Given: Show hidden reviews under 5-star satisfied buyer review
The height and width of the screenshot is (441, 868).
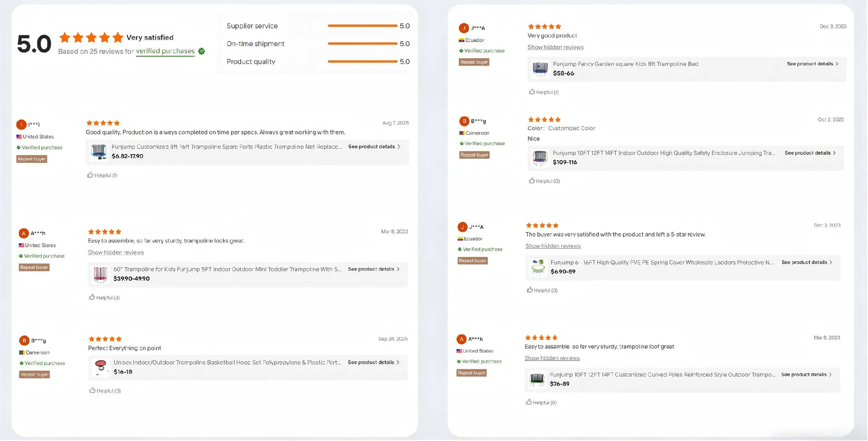Looking at the screenshot, I should (553, 246).
